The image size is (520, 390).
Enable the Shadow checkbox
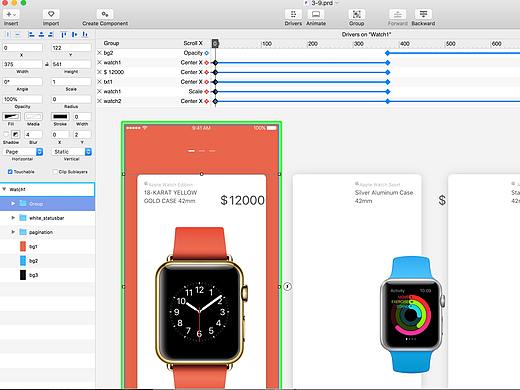click(6, 134)
